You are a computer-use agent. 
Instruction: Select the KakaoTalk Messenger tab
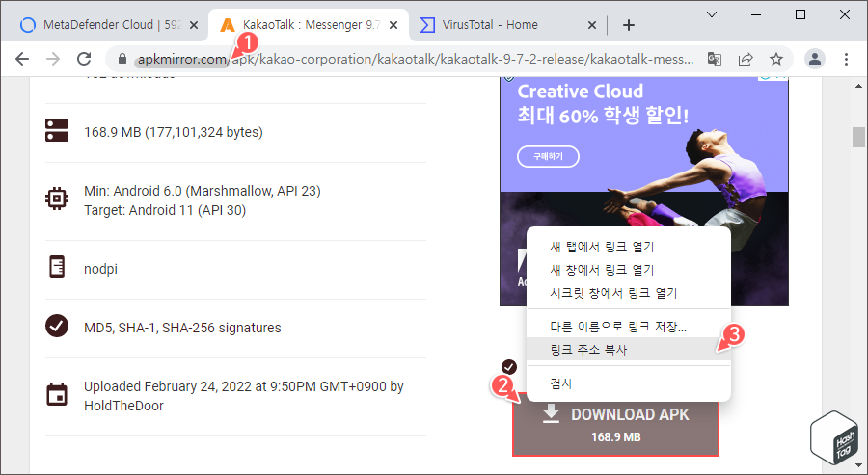point(309,25)
